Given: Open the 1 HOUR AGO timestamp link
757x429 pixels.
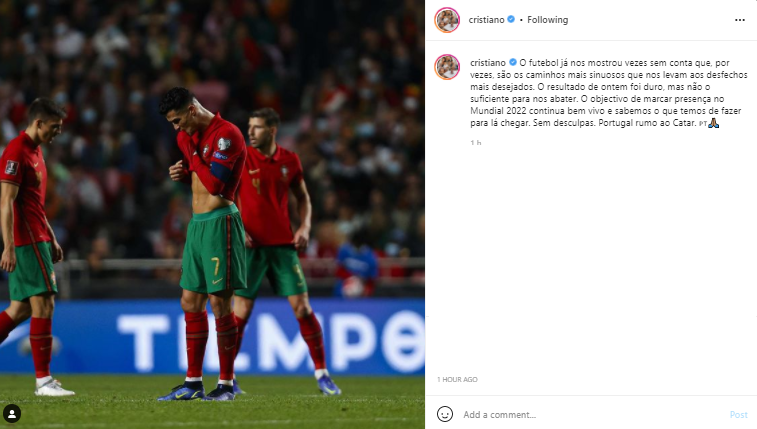Looking at the screenshot, I should tap(457, 379).
